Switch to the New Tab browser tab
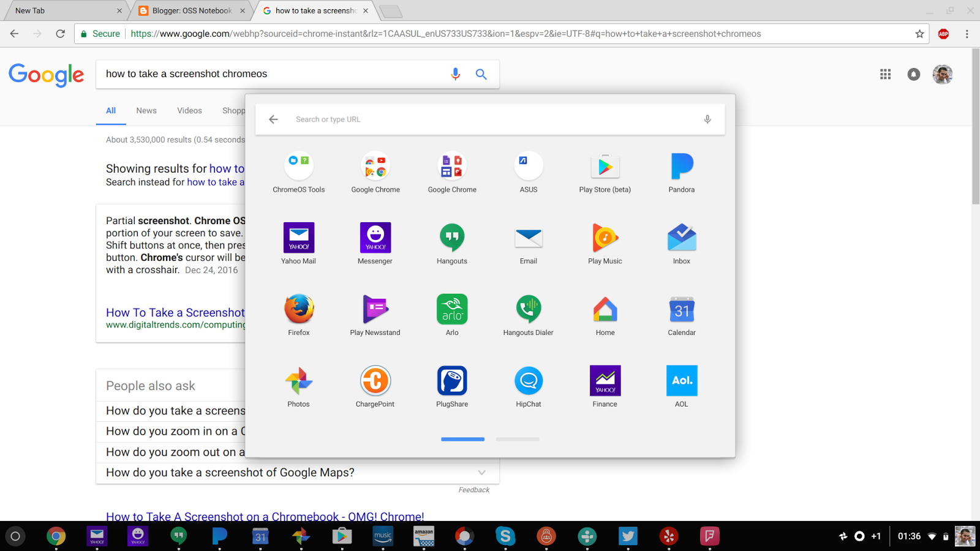The width and height of the screenshot is (980, 551). click(64, 10)
